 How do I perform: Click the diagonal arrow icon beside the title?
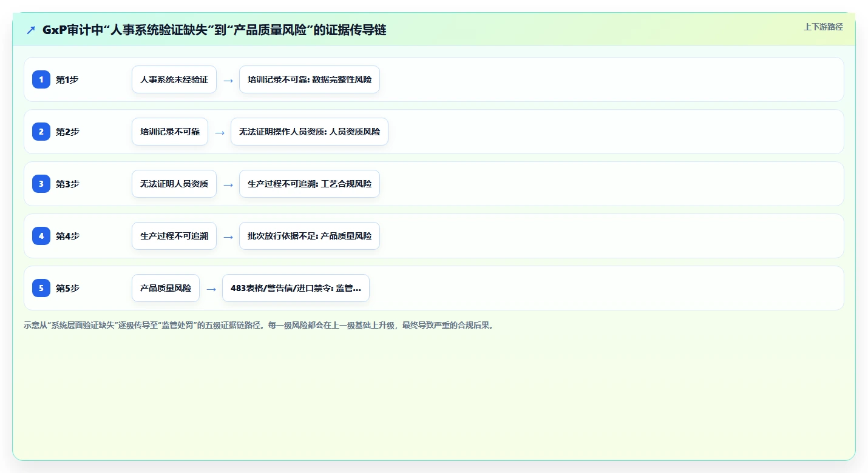[x=31, y=30]
